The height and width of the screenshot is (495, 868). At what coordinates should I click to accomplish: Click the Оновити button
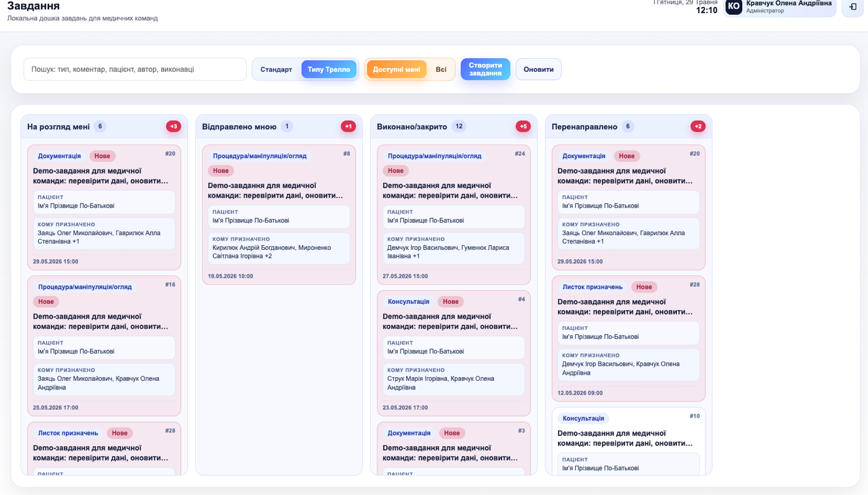click(538, 69)
